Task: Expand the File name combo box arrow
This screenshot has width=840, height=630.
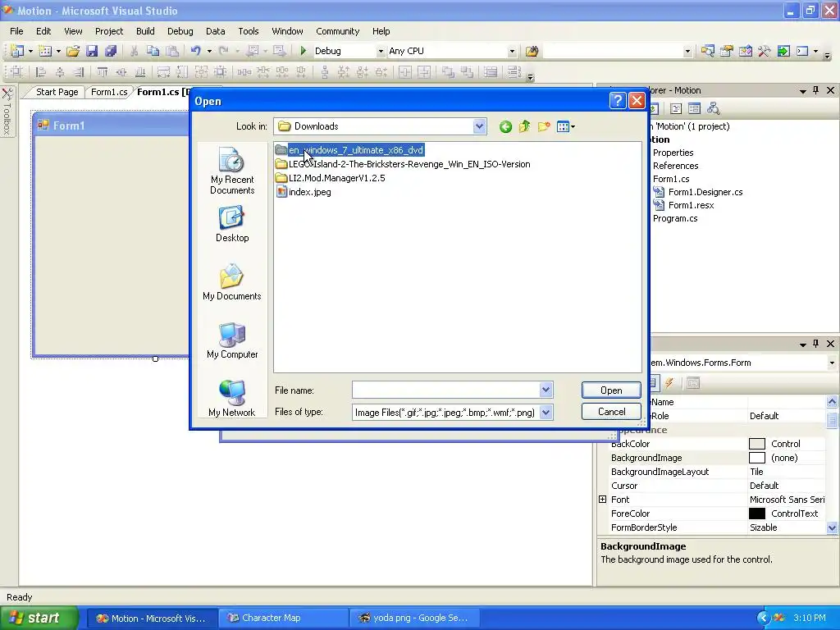Action: click(546, 390)
